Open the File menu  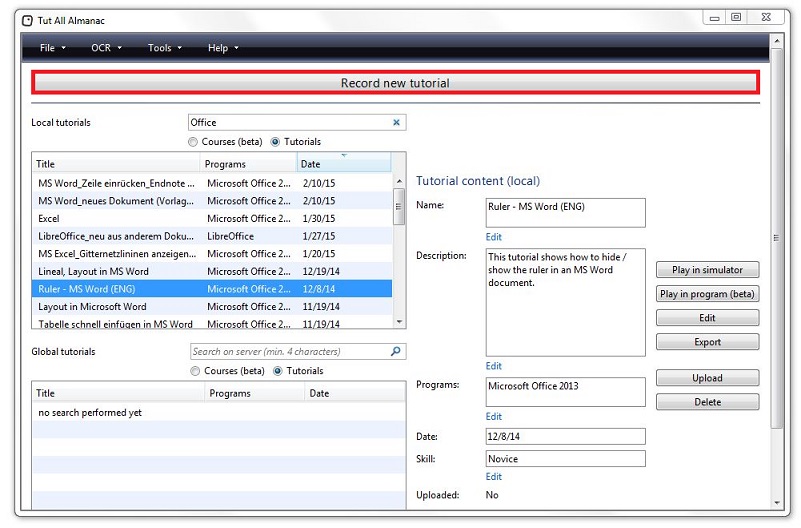[x=52, y=48]
